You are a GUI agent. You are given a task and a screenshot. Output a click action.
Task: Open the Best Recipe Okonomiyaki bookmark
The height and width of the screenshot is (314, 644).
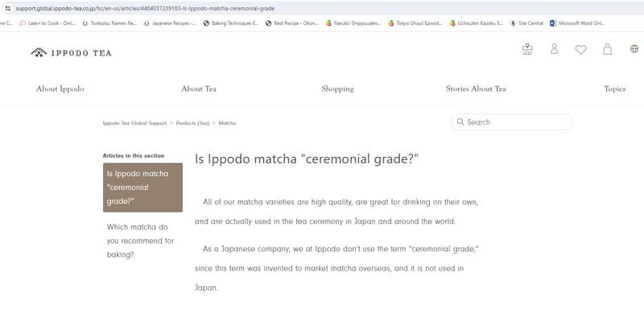coord(292,23)
